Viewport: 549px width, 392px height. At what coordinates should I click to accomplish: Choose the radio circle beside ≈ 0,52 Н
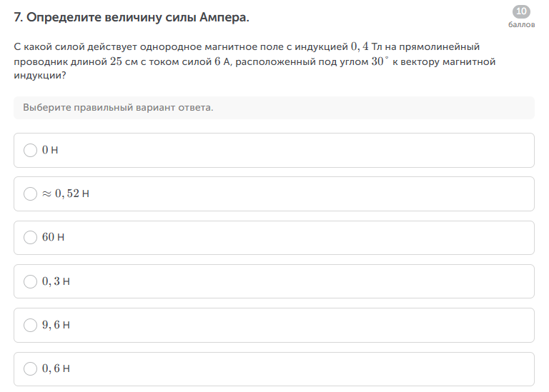tap(30, 194)
